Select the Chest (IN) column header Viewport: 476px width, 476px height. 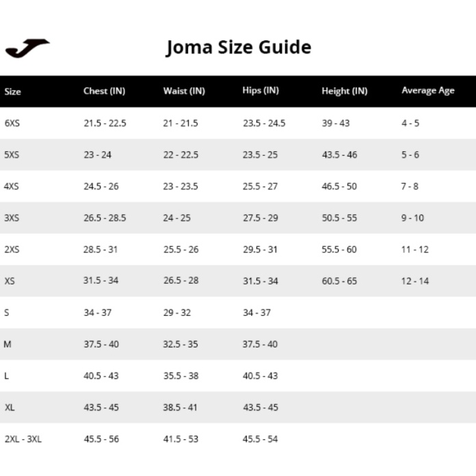(104, 91)
